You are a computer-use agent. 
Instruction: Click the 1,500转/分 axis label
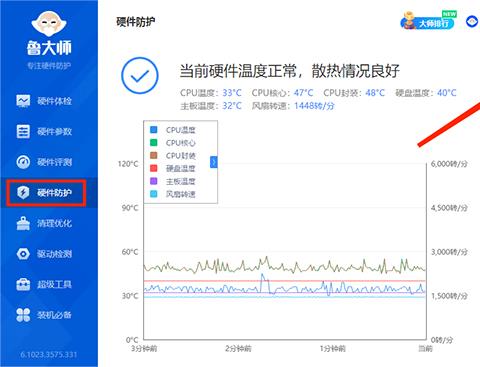[449, 296]
